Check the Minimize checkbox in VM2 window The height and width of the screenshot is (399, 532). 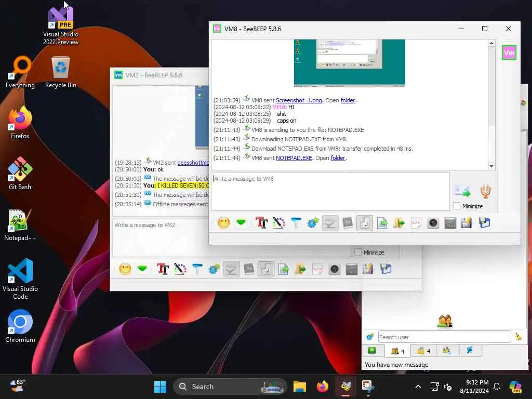[357, 252]
